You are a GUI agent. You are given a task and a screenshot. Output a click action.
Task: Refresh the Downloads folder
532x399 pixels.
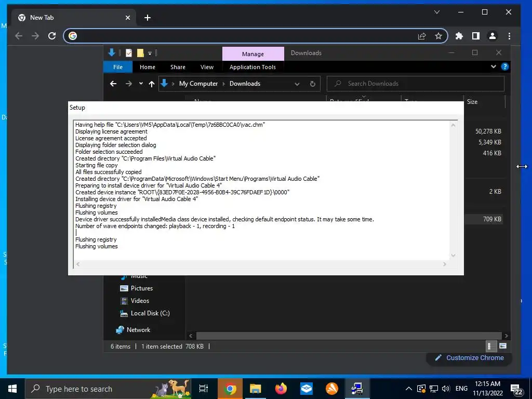pyautogui.click(x=312, y=84)
